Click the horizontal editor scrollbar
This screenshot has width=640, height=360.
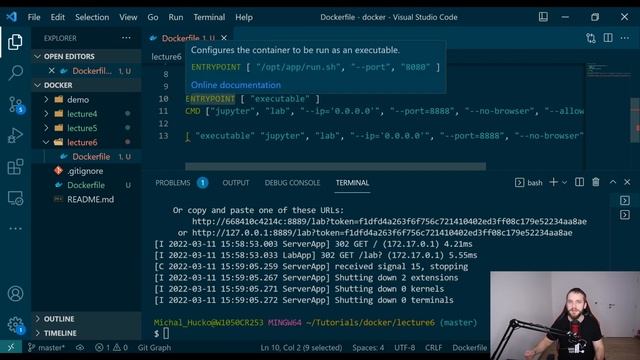pos(336,166)
